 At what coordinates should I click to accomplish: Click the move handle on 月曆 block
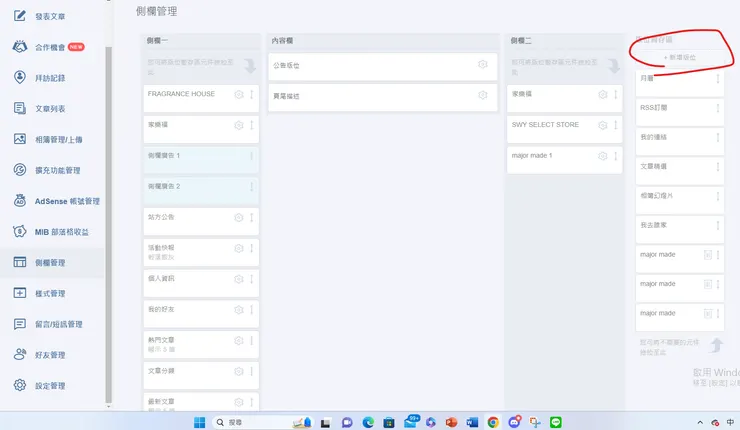coord(718,79)
